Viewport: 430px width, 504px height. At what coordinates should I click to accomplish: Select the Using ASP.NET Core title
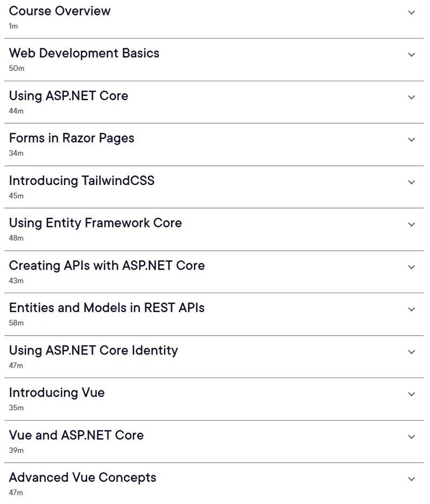pyautogui.click(x=69, y=96)
